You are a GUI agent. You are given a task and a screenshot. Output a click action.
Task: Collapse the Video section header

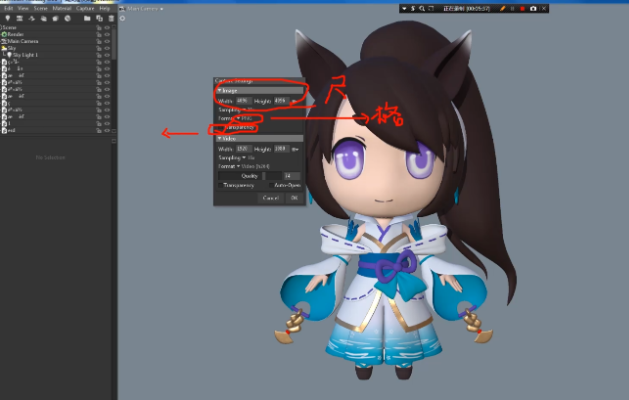260,138
